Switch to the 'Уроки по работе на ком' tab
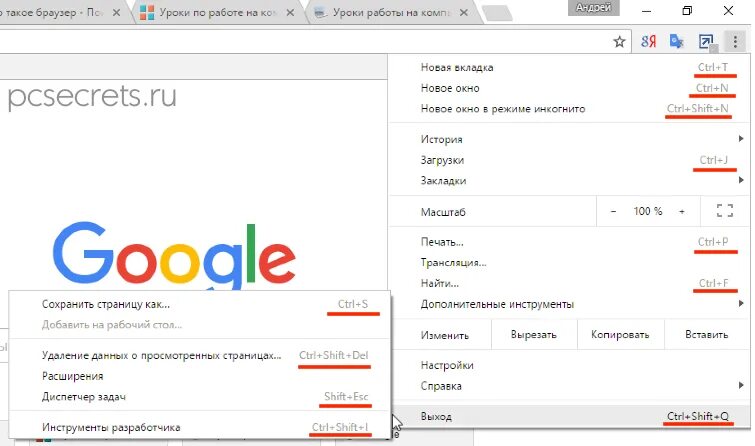 (217, 13)
